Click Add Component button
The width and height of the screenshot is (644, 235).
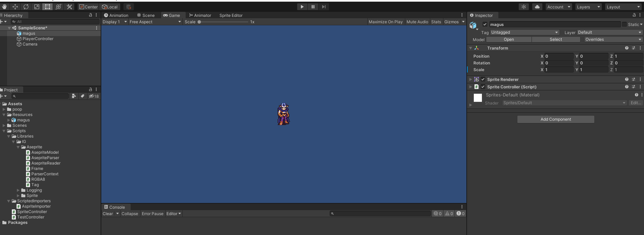click(556, 119)
